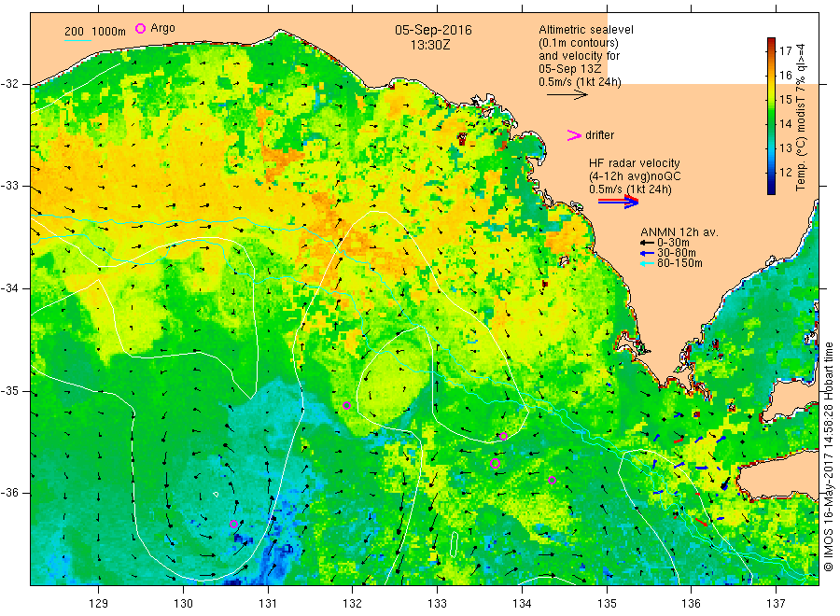840x616 pixels.
Task: Click the 'ANMN 12h av.' heading
Action: click(679, 232)
